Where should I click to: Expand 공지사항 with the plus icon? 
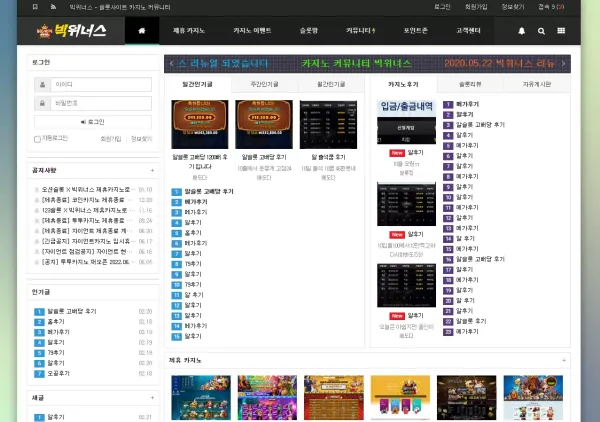pos(152,171)
